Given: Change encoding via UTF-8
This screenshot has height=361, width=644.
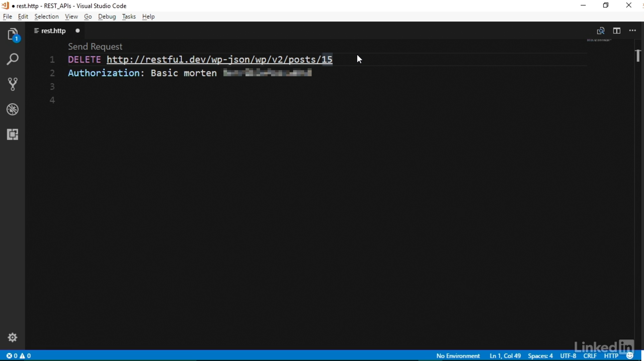Looking at the screenshot, I should (x=568, y=356).
